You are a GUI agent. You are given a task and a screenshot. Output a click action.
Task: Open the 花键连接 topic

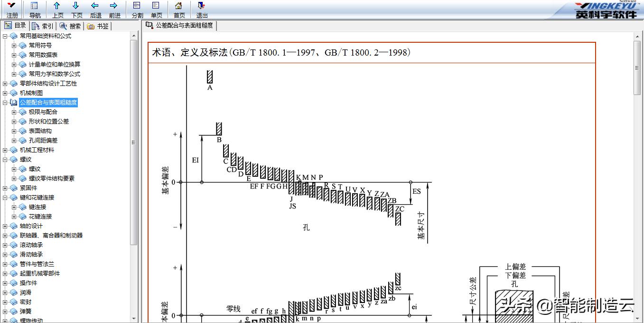pyautogui.click(x=40, y=217)
